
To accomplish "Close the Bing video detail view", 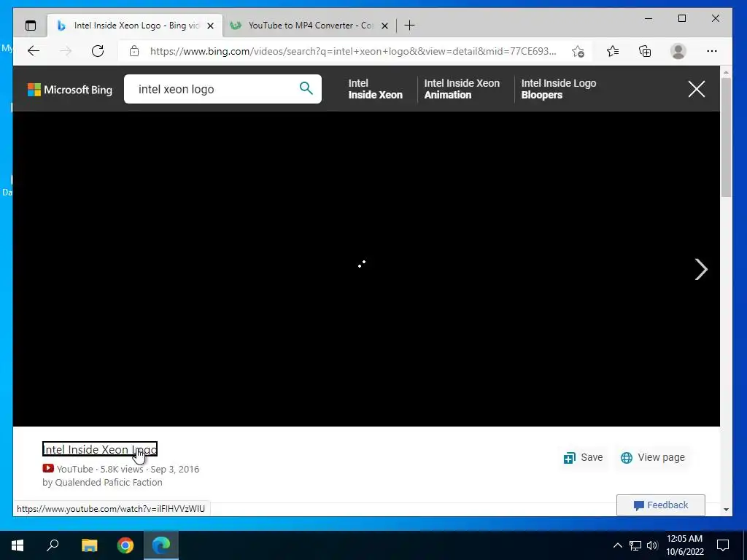I will [x=697, y=89].
